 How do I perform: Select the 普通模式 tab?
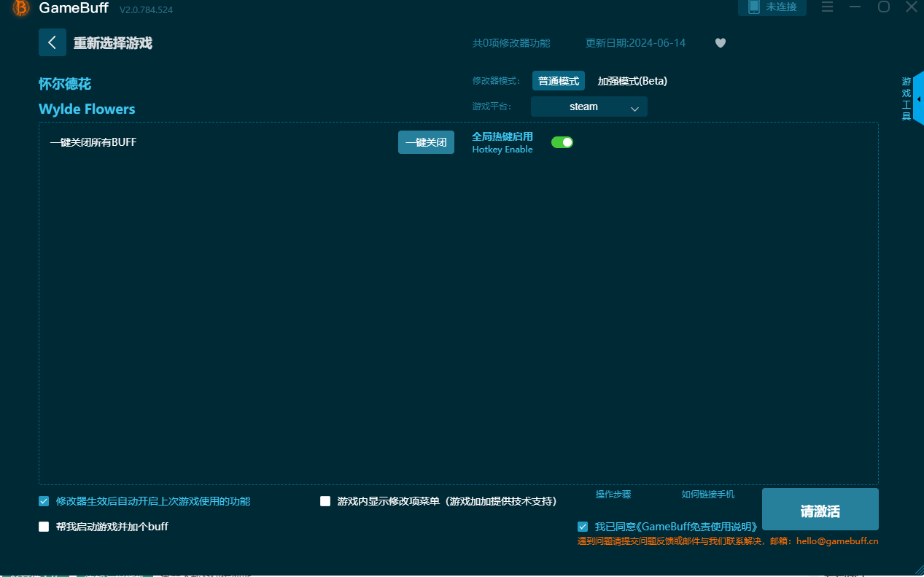pyautogui.click(x=559, y=81)
